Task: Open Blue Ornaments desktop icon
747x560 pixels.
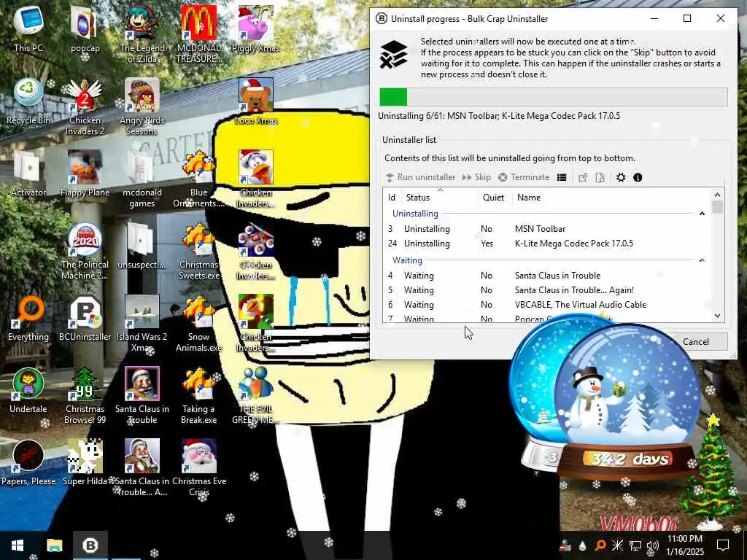Action: pos(198,179)
